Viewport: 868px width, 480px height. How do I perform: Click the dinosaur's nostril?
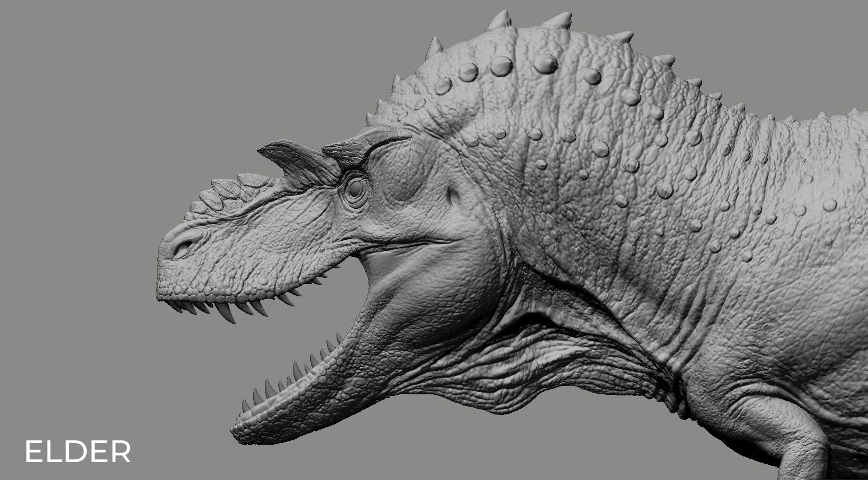[183, 246]
